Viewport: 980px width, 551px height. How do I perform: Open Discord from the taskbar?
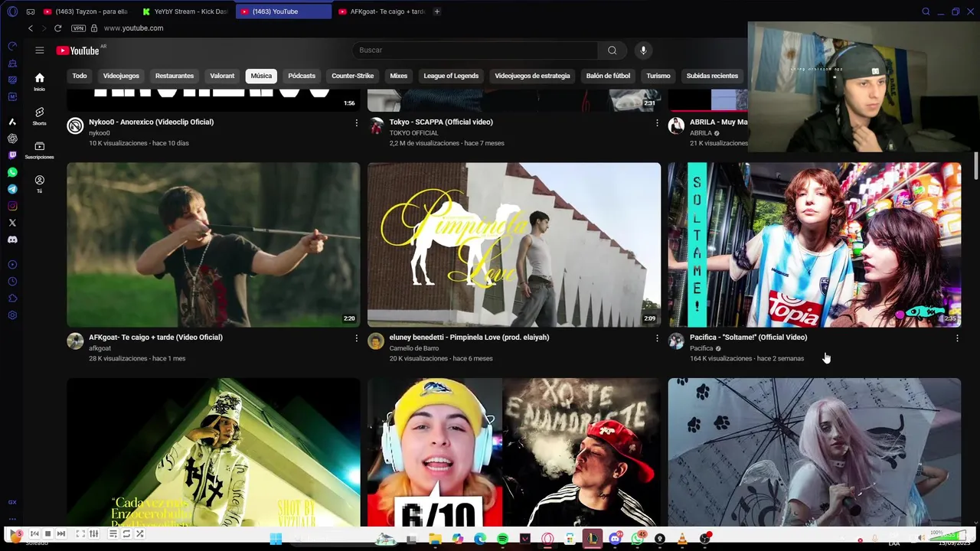[x=615, y=539]
